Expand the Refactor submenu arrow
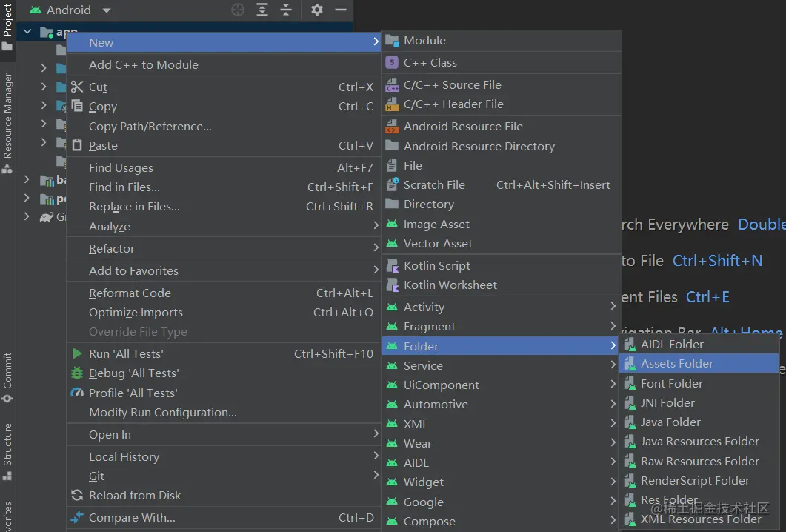The image size is (786, 532). click(376, 247)
